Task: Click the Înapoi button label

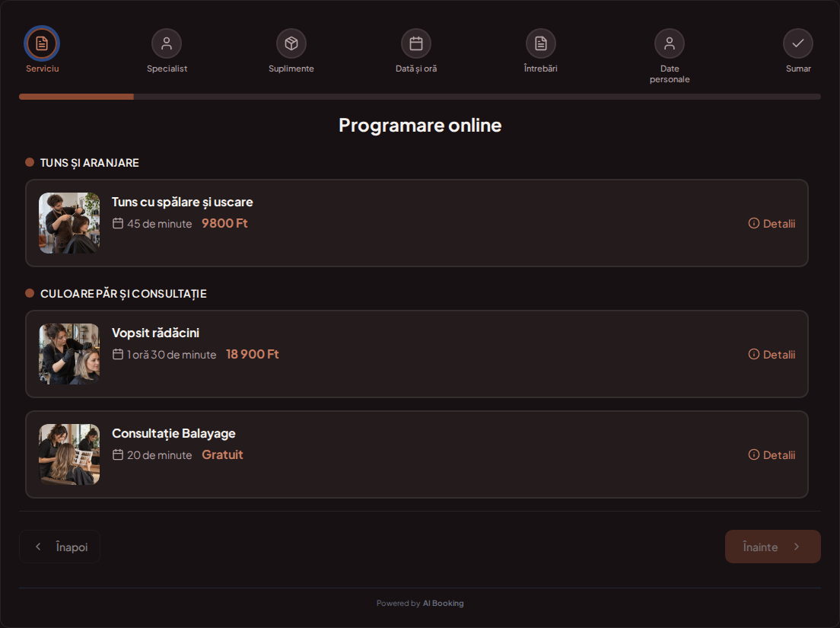Action: (72, 547)
